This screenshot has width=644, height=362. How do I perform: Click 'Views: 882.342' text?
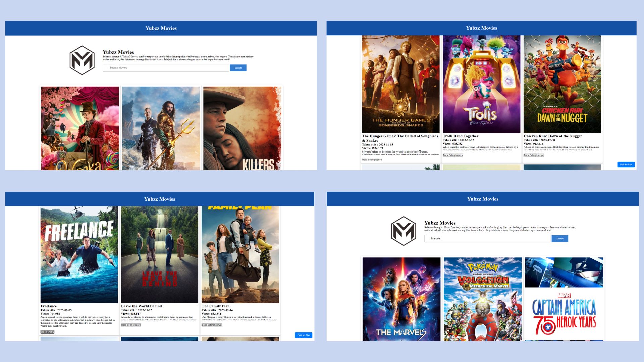coord(211,314)
